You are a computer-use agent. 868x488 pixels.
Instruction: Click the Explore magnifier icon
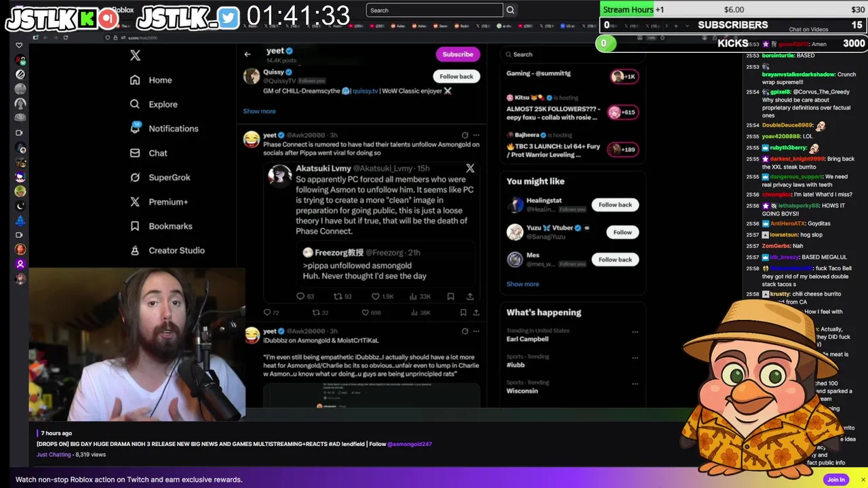(x=135, y=104)
